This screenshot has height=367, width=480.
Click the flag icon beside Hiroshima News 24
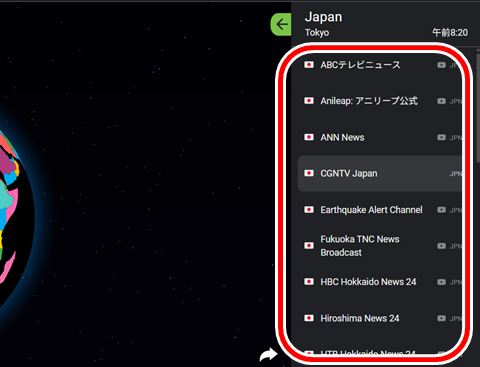click(x=309, y=318)
